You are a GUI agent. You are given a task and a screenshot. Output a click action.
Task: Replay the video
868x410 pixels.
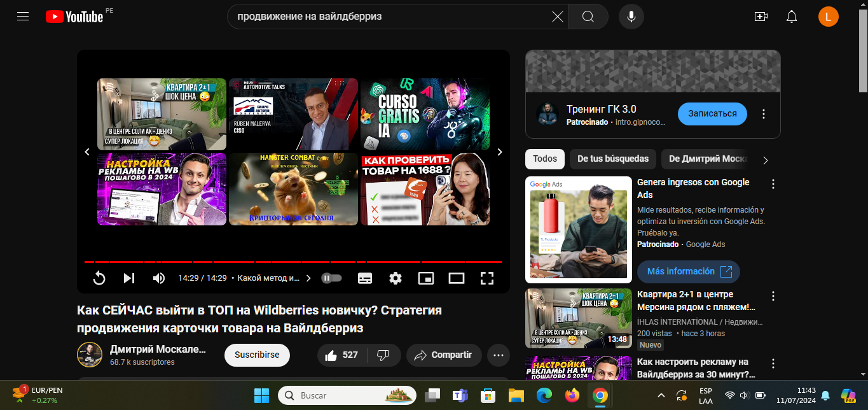99,278
